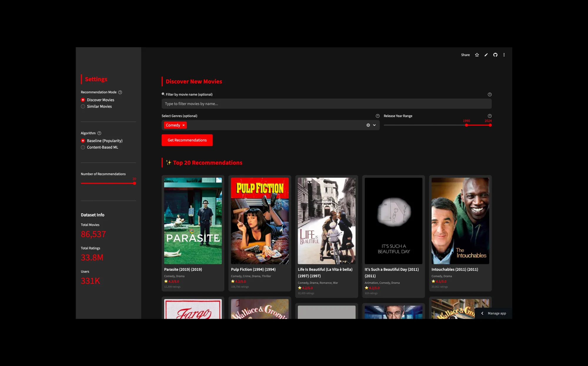Click the Share button in the top bar
Viewport: 588px width, 366px height.
(x=465, y=55)
